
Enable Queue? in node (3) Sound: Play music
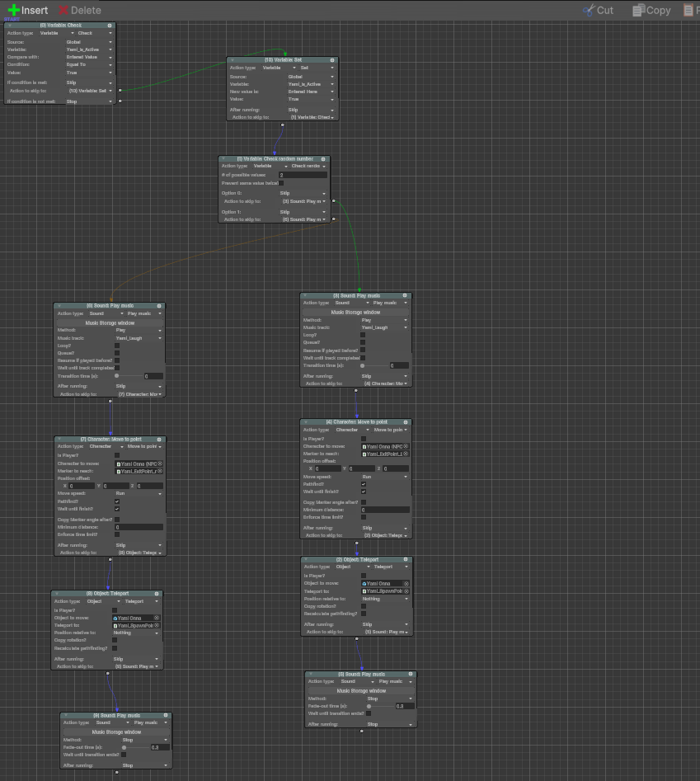pos(363,342)
